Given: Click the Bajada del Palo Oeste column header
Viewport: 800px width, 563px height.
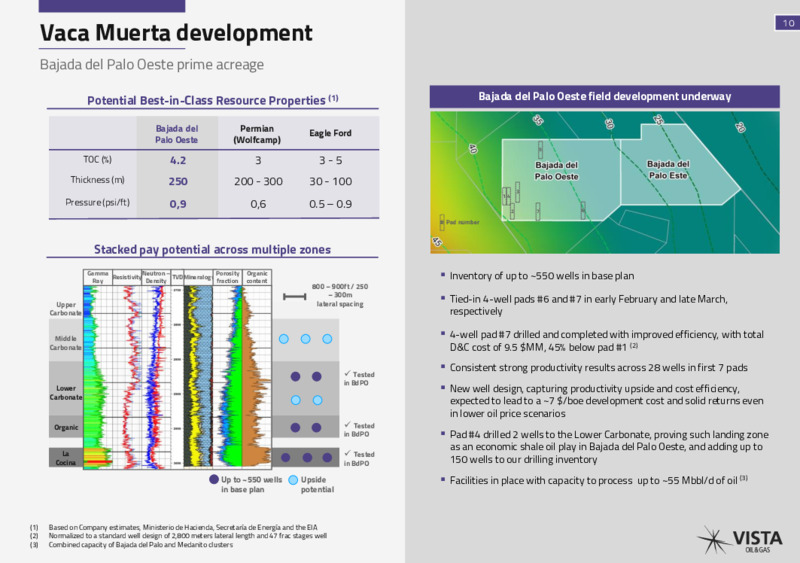Looking at the screenshot, I should (x=177, y=134).
